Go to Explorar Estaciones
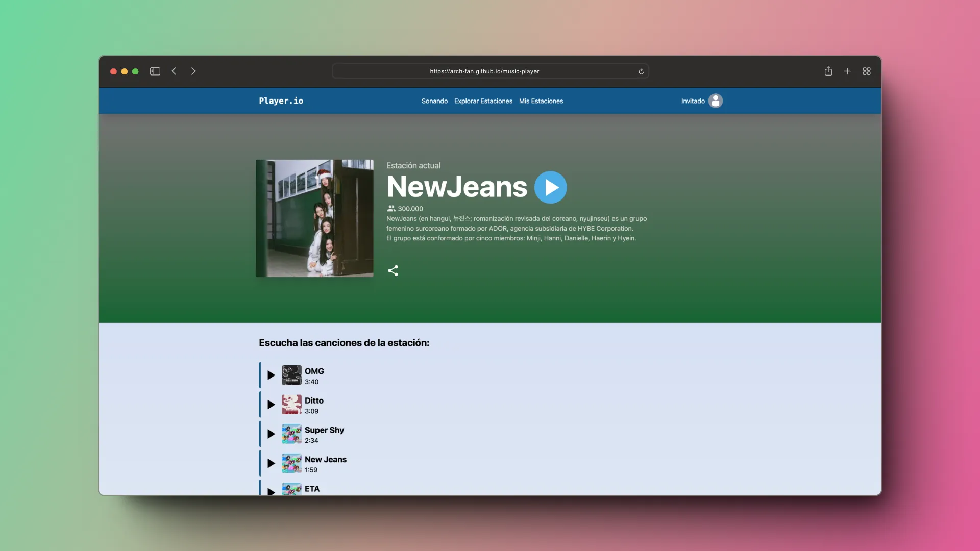The width and height of the screenshot is (980, 551). [483, 101]
